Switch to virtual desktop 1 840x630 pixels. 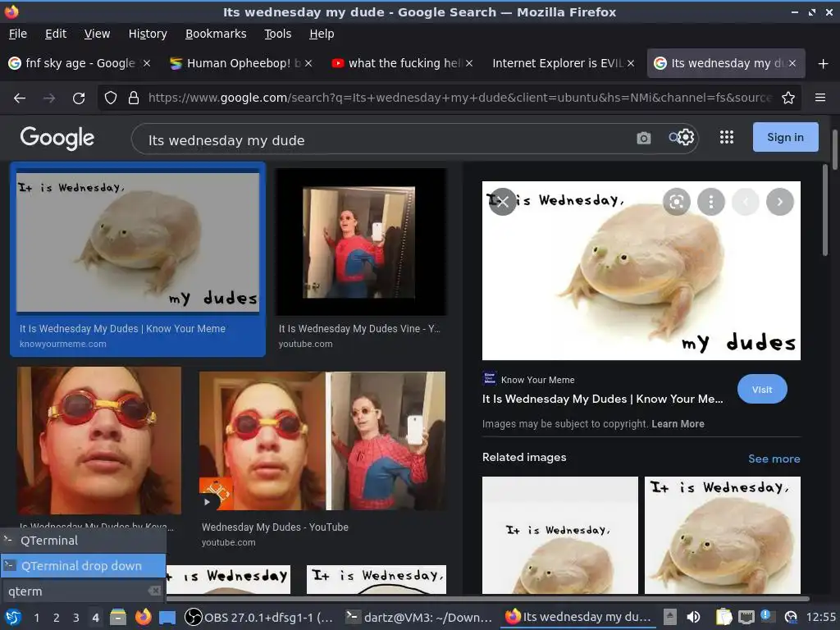[36, 618]
